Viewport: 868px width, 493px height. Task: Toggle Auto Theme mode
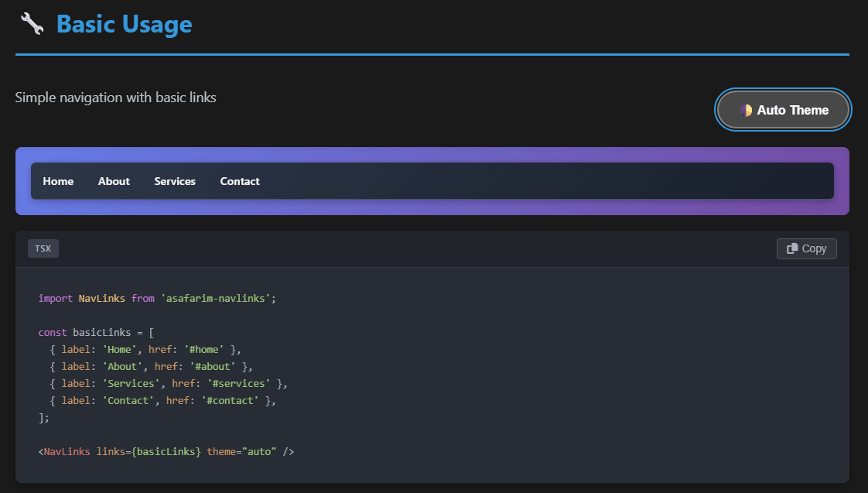coord(783,110)
